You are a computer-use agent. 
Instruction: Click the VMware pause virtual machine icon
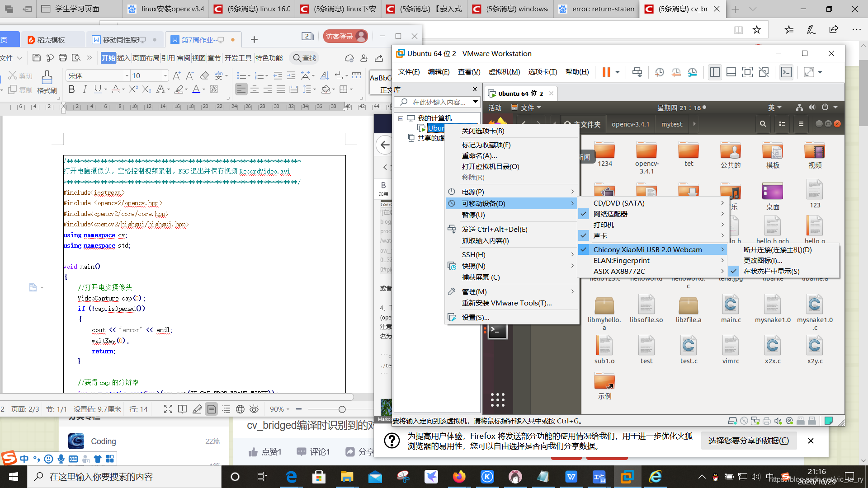tap(606, 72)
